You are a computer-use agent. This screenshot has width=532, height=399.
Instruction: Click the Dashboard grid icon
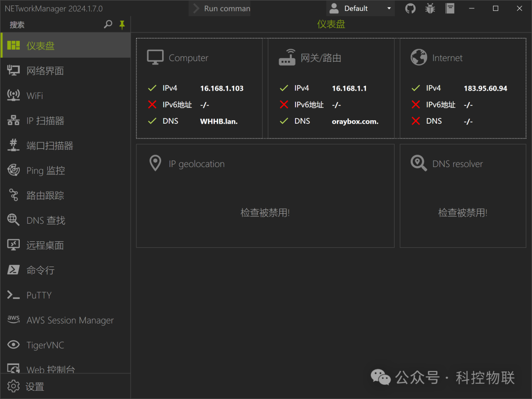click(x=14, y=45)
